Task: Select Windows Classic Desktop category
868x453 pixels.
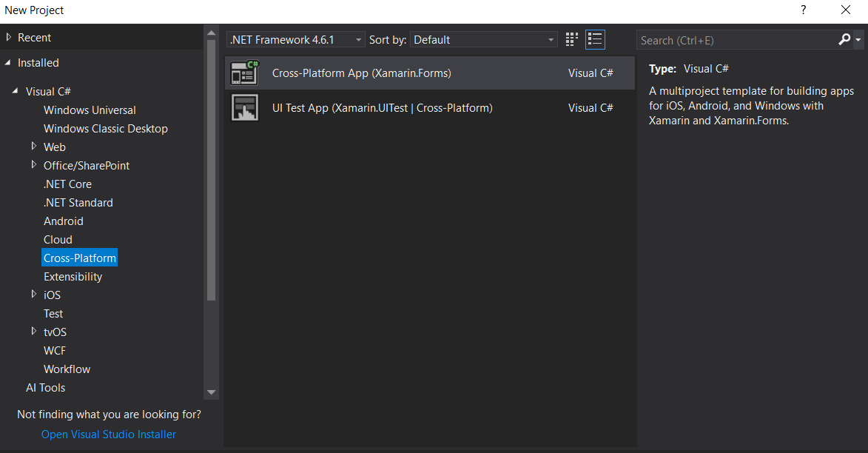Action: (x=106, y=129)
